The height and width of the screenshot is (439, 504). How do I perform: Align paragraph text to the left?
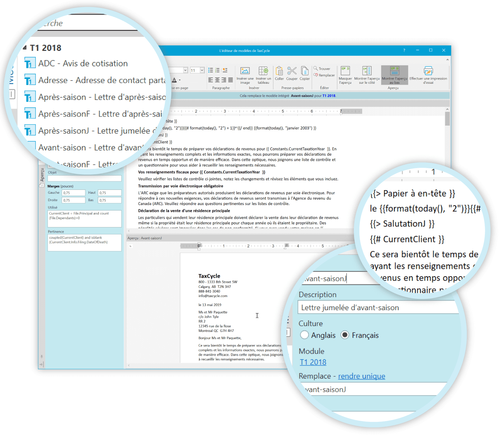[x=211, y=80]
